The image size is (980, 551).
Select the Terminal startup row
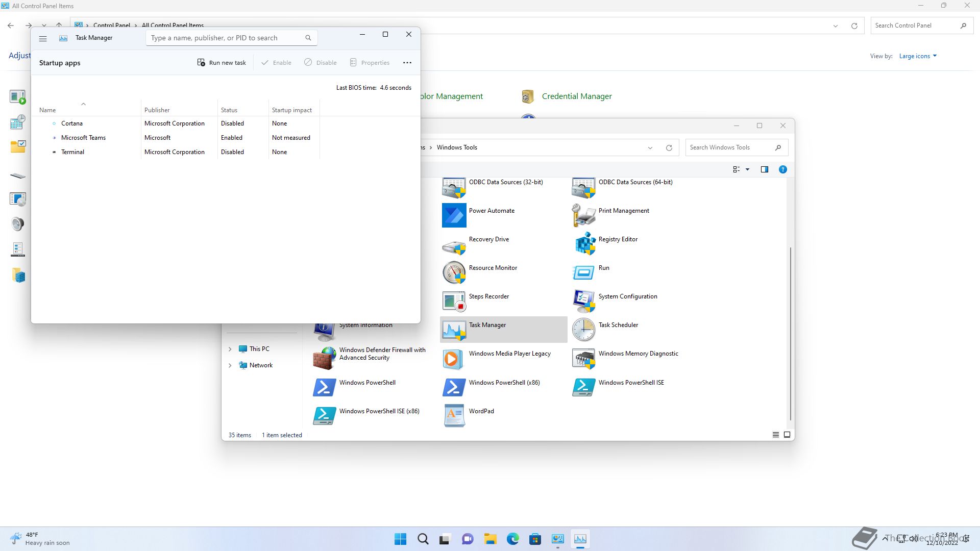point(175,152)
